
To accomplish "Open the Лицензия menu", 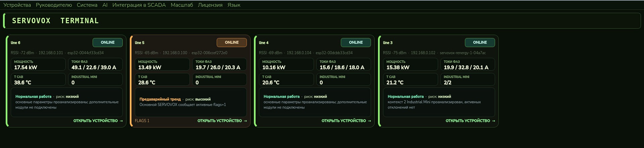I will (x=210, y=5).
